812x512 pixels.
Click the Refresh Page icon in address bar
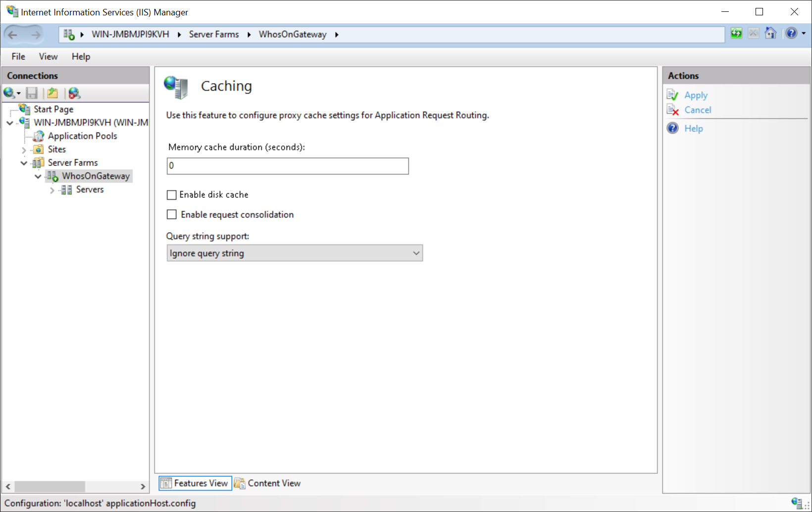pyautogui.click(x=736, y=34)
